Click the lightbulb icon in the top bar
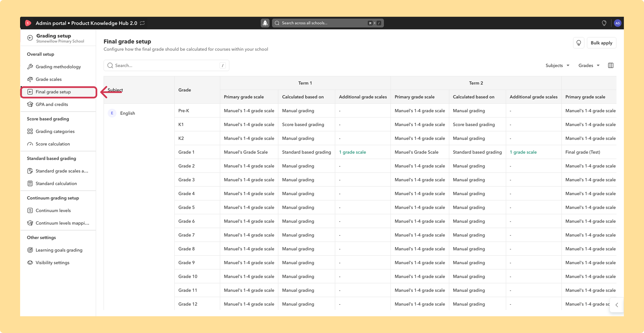This screenshot has width=644, height=333. (x=604, y=23)
